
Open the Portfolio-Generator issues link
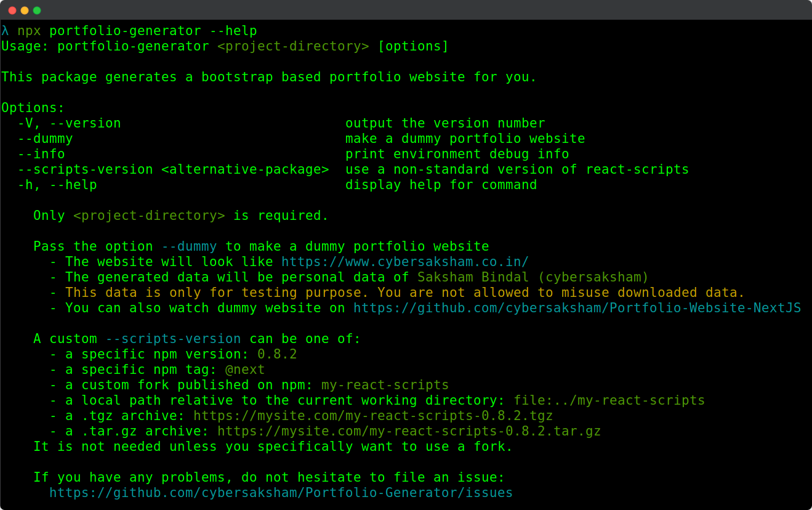281,493
